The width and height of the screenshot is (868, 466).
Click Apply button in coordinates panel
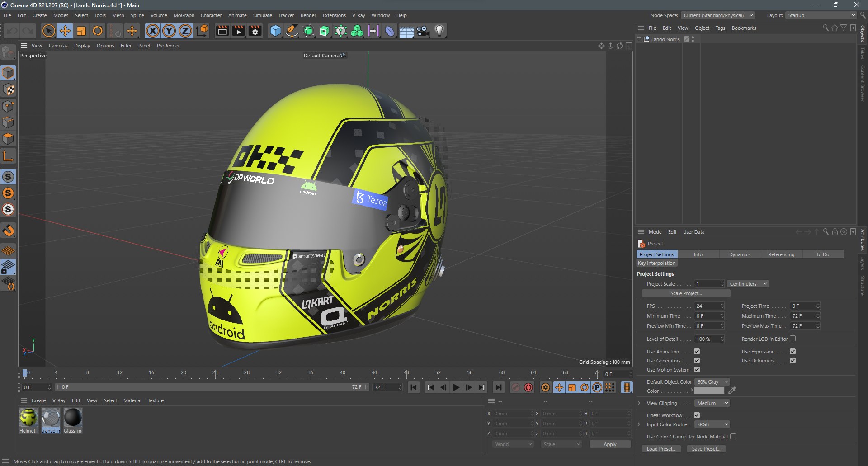click(610, 444)
